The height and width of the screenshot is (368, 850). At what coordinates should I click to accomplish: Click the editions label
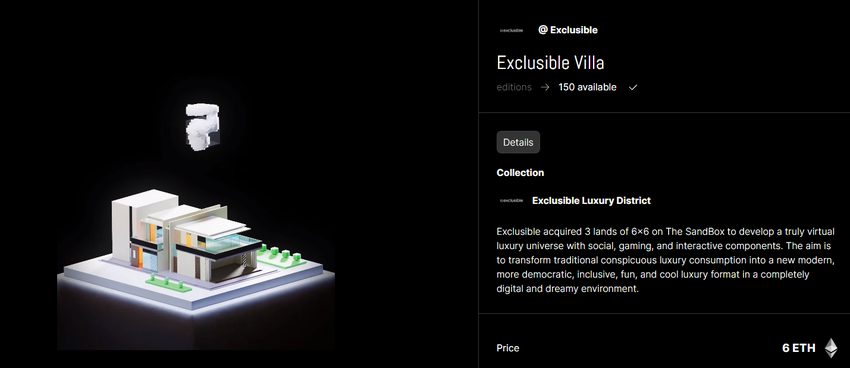coord(514,87)
